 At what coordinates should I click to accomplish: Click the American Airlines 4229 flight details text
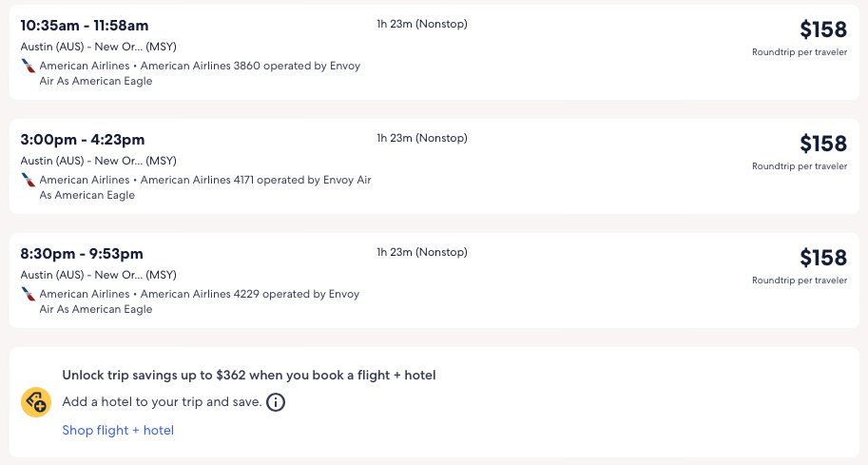coord(249,295)
